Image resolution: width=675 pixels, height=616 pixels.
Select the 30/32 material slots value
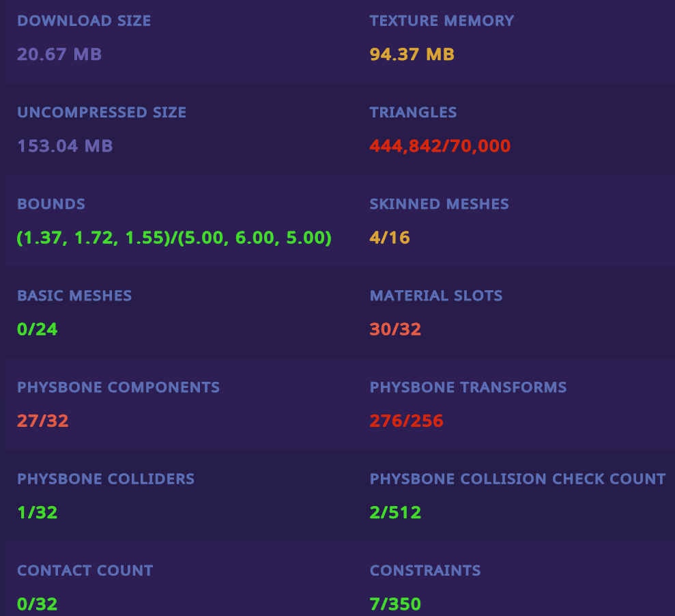click(x=395, y=329)
